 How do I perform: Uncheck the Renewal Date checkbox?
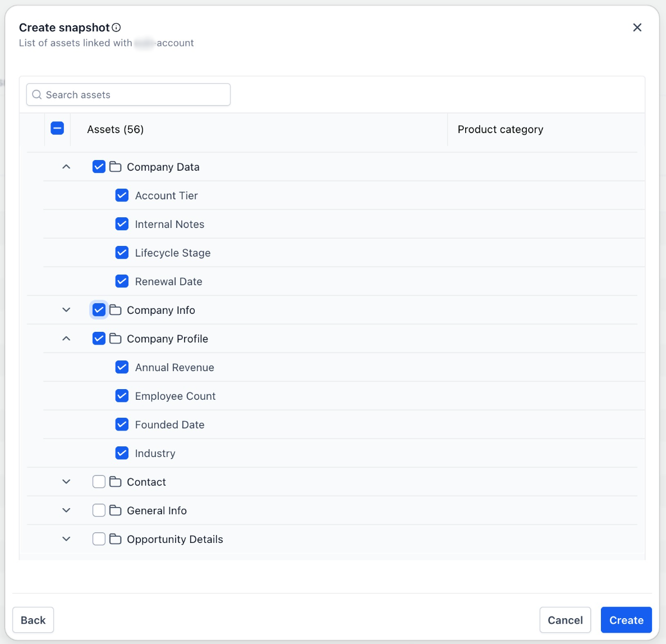pos(122,281)
